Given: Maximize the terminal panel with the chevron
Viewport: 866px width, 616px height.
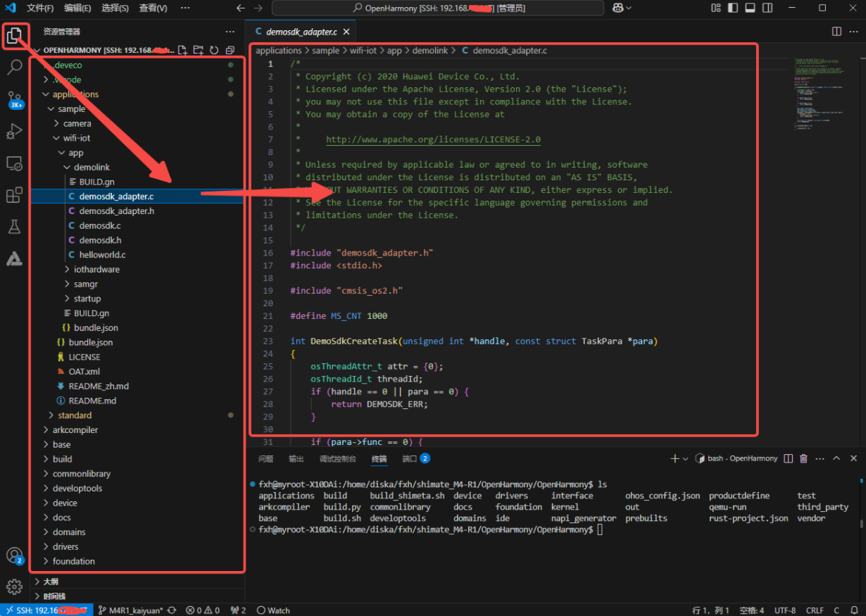Looking at the screenshot, I should [836, 458].
